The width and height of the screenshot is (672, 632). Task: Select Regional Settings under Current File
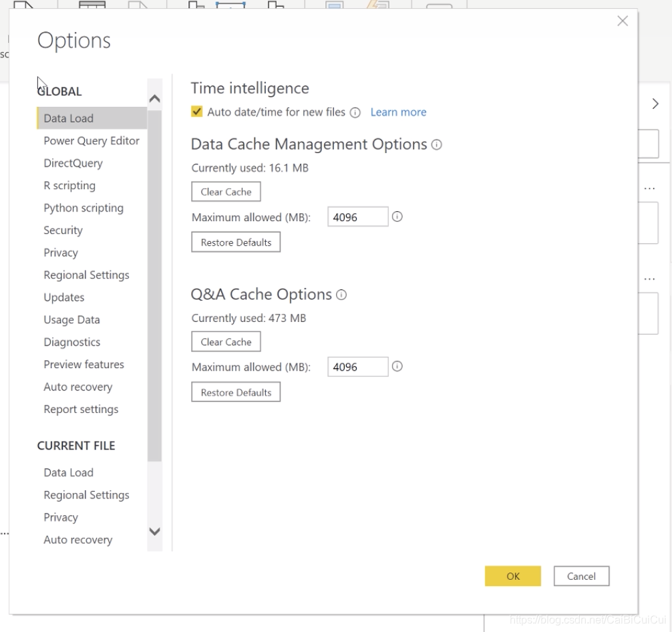coord(87,495)
